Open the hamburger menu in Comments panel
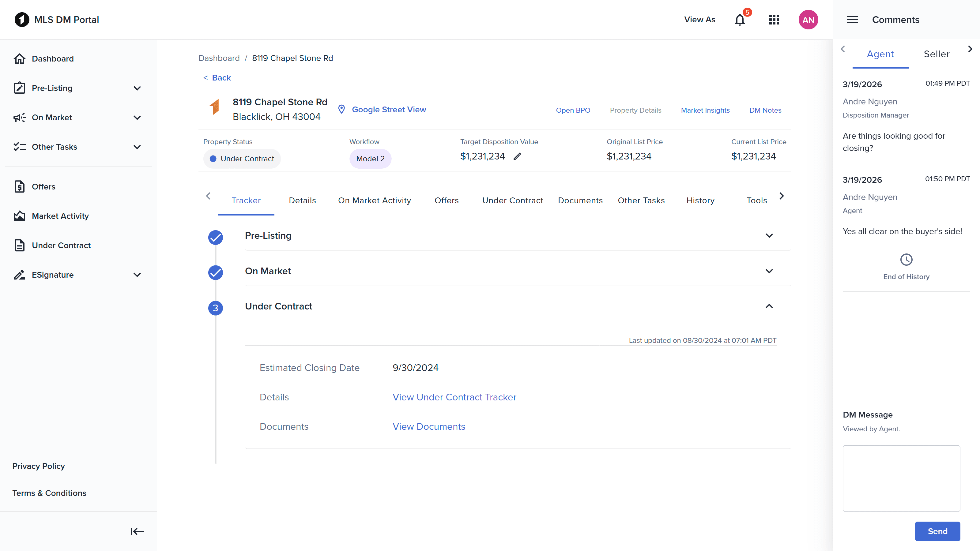 click(853, 19)
